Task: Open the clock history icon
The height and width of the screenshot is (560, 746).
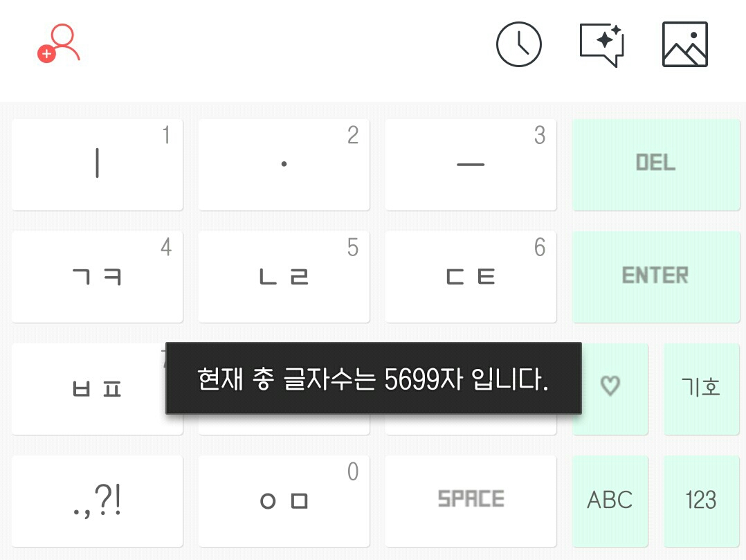Action: click(518, 44)
